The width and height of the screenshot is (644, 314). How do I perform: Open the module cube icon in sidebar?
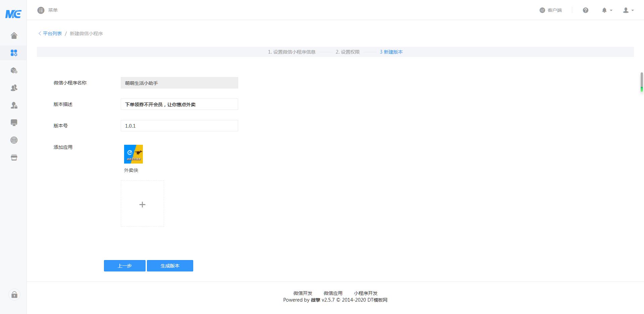[14, 70]
